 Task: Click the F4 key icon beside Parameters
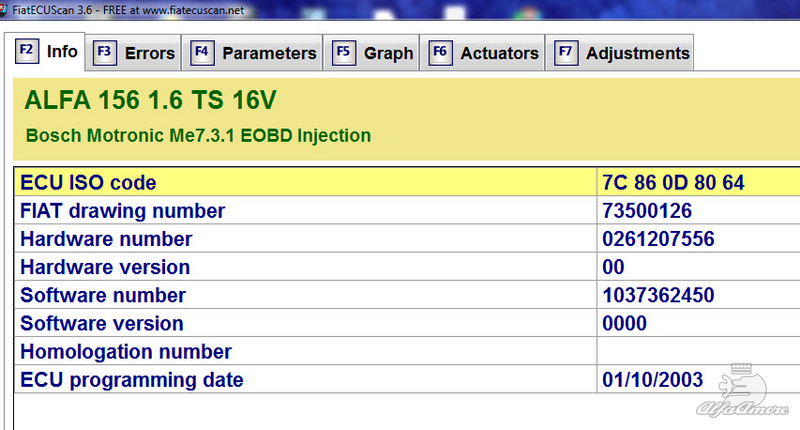pos(202,53)
